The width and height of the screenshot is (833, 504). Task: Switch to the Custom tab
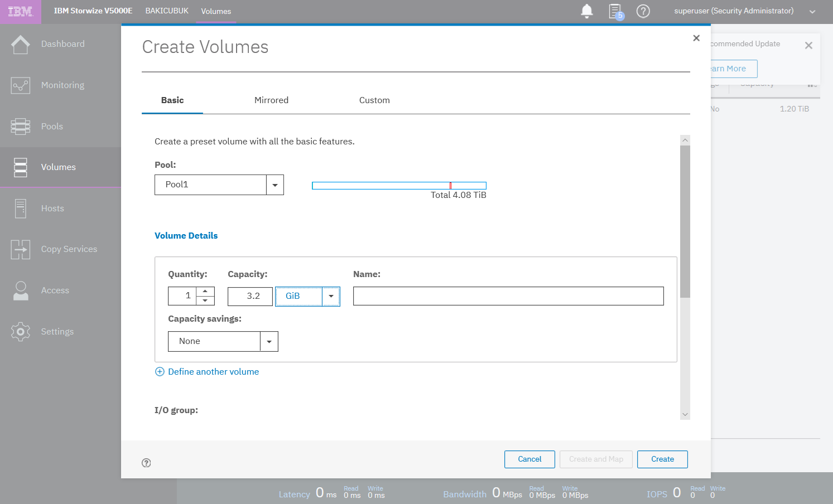(374, 100)
